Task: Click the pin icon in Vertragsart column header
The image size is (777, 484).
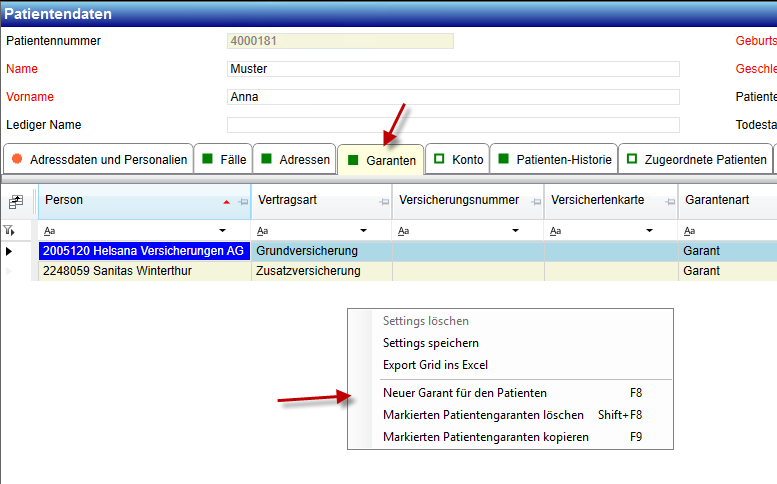Action: 384,202
